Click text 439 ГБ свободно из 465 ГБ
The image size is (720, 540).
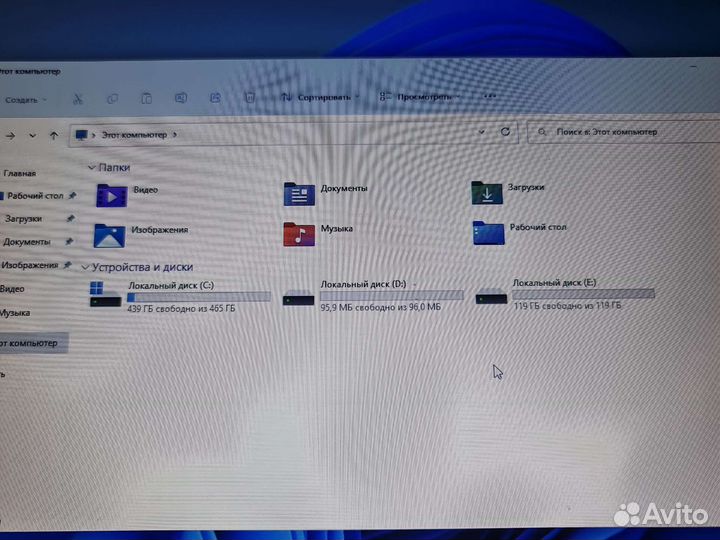pos(181,309)
